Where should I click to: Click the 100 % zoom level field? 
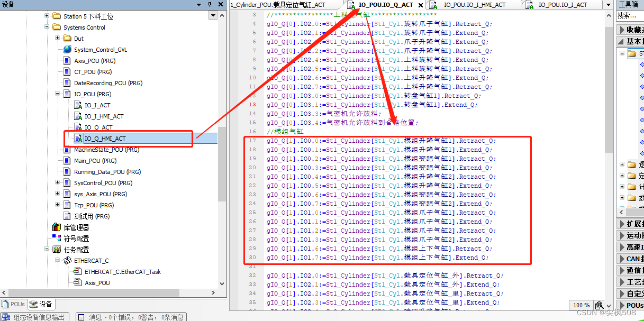(582, 305)
